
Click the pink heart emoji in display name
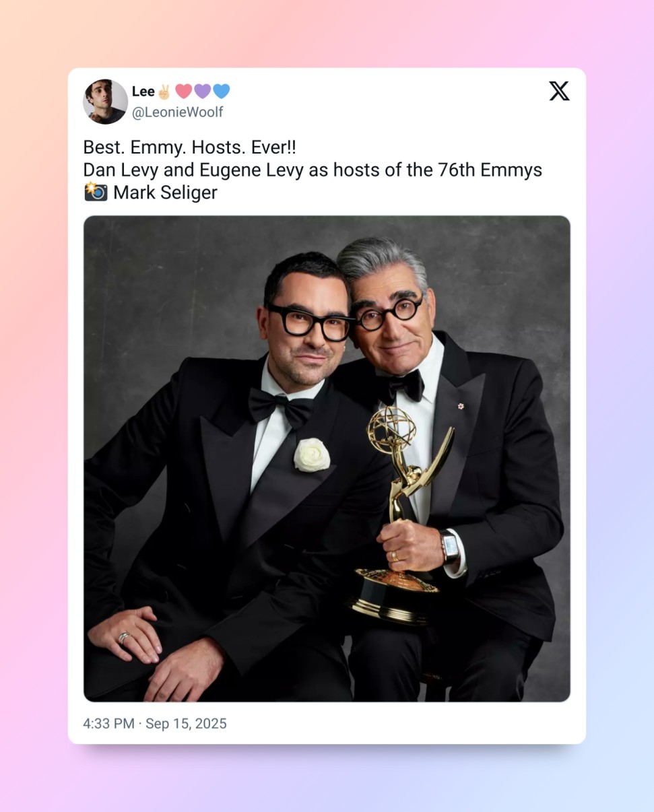click(x=183, y=92)
